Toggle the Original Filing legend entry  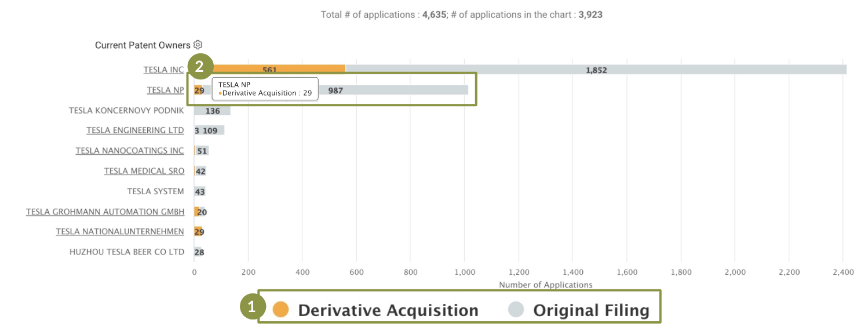click(578, 310)
